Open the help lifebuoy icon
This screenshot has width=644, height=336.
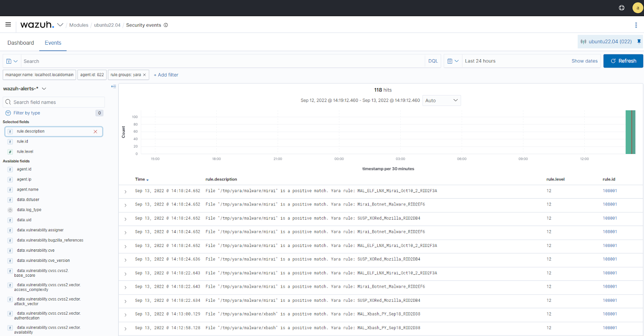(622, 8)
